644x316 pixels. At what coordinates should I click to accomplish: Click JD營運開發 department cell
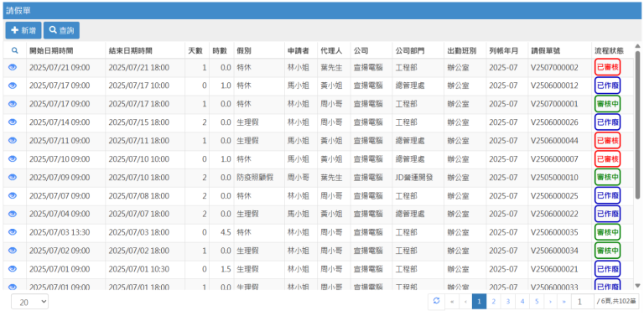tap(414, 178)
